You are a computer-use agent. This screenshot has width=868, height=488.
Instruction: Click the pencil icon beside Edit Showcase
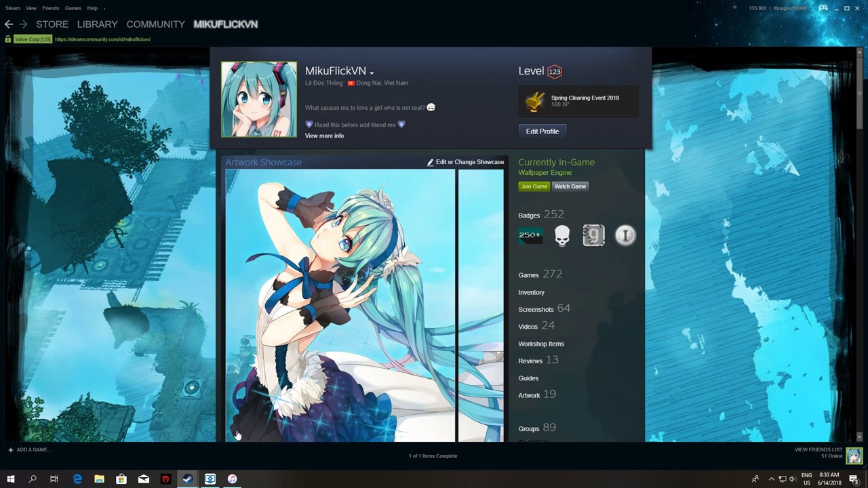pyautogui.click(x=430, y=162)
